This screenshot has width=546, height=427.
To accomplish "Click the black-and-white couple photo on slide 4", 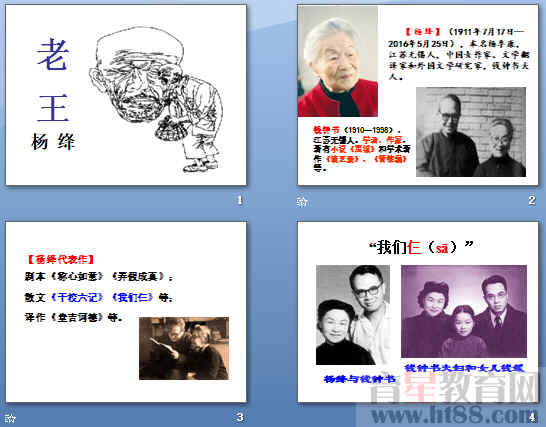I will pos(353,315).
